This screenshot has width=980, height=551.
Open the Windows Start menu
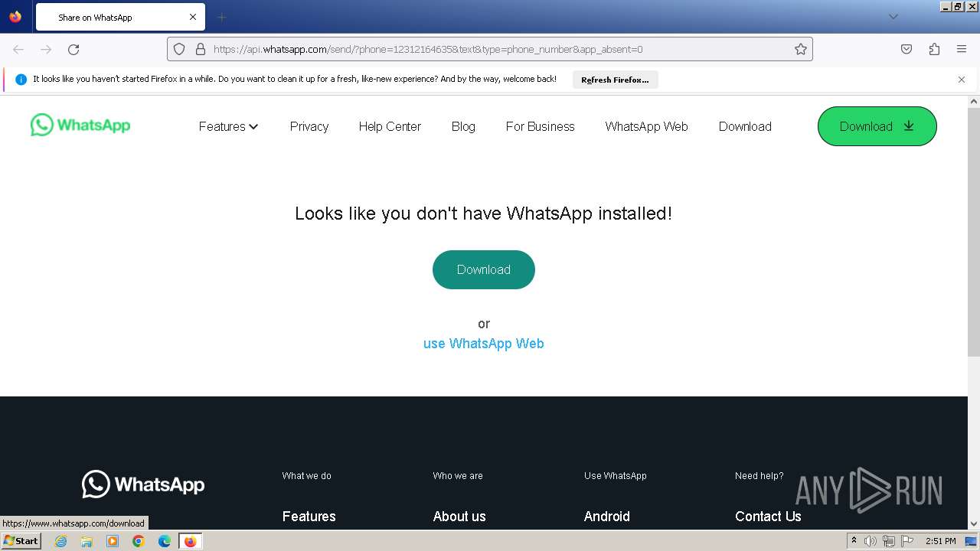(21, 541)
